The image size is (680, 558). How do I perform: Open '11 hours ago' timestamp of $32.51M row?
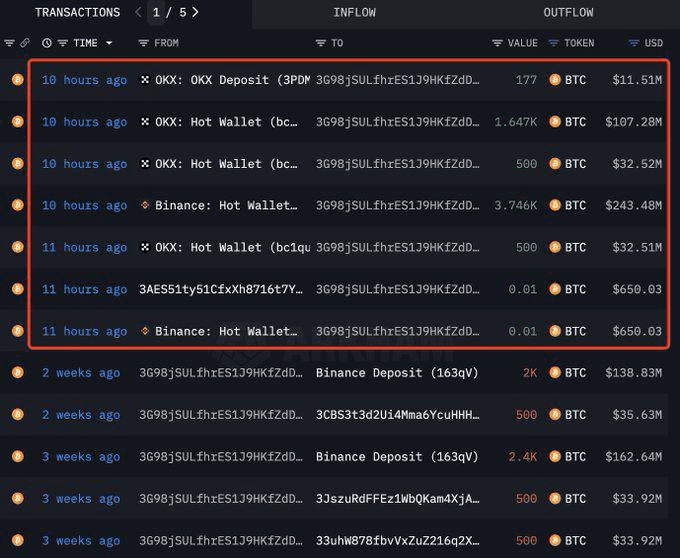point(85,247)
